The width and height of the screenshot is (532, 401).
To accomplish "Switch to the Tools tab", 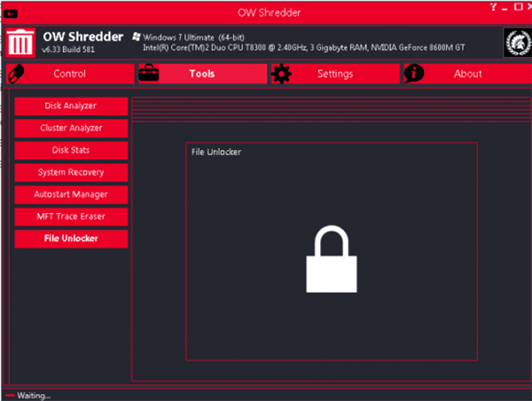I will tap(203, 74).
